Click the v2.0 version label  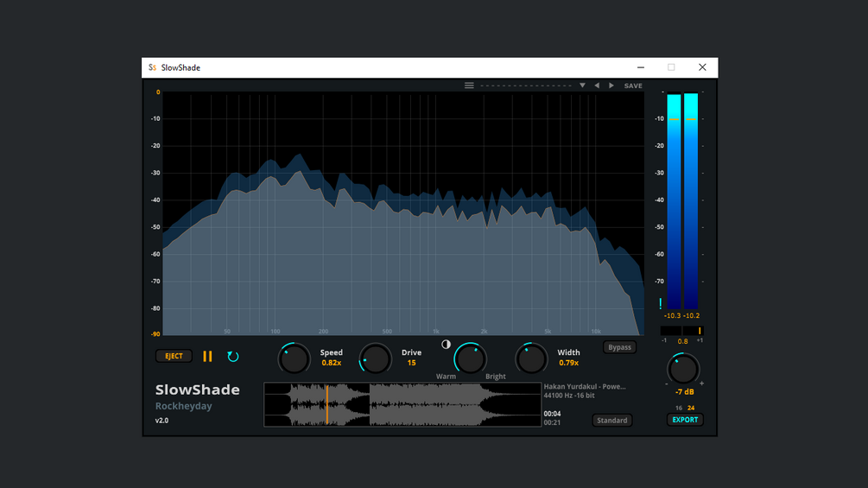tap(162, 421)
